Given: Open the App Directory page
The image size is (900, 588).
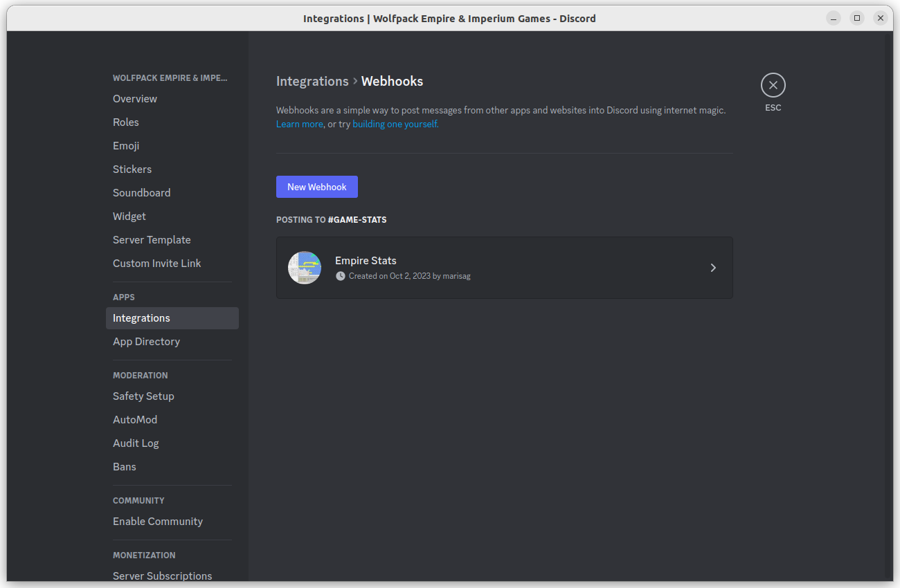Looking at the screenshot, I should 172,342.
